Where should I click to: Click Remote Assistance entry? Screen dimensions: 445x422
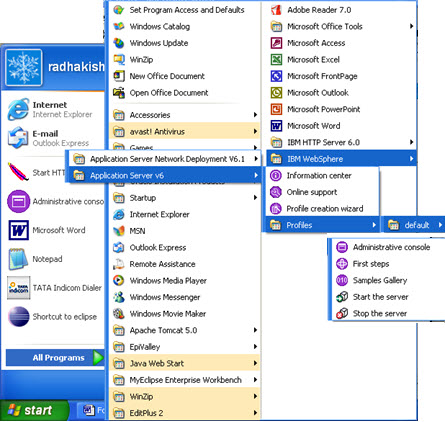coord(185,264)
